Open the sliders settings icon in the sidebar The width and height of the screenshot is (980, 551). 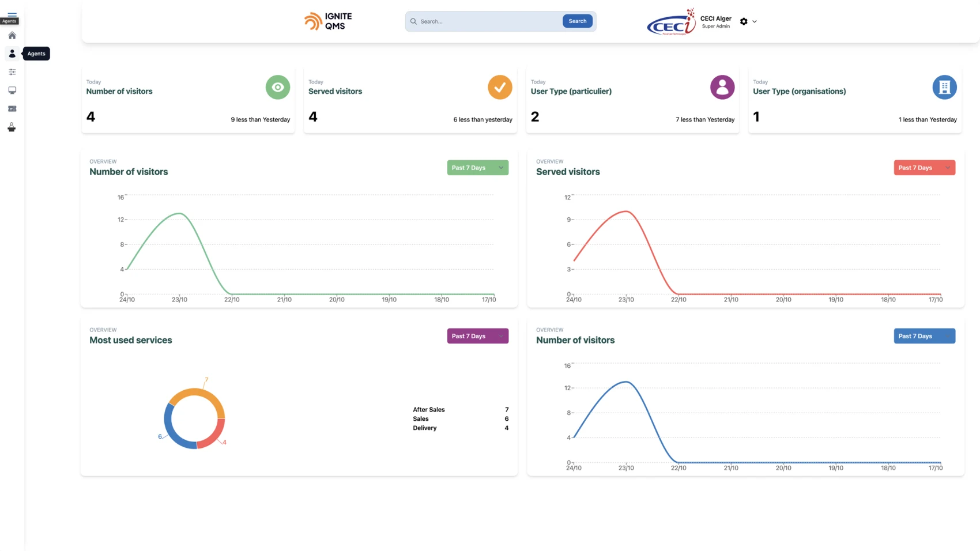click(12, 72)
